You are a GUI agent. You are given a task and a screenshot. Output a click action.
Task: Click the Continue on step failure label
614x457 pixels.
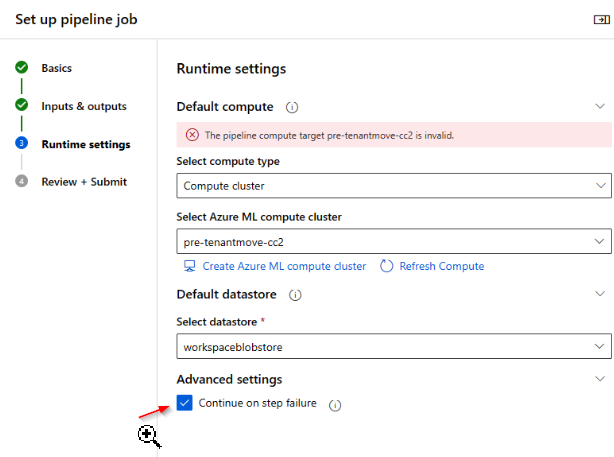point(257,403)
